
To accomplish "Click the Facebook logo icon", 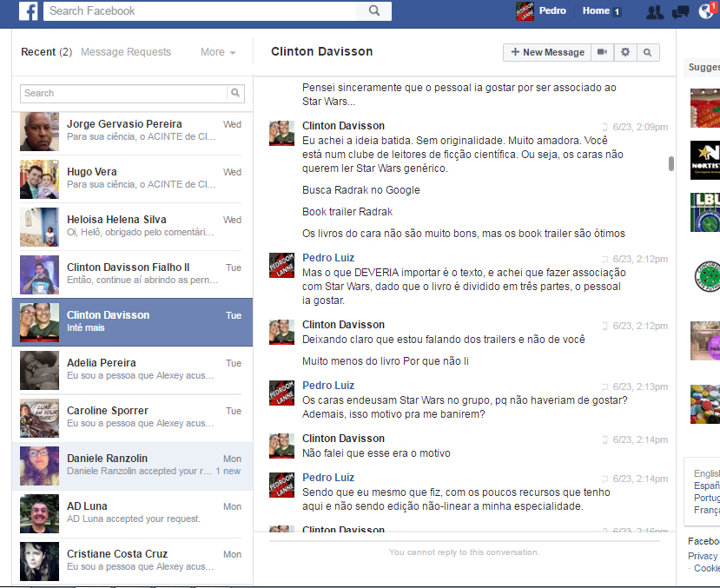I will pyautogui.click(x=28, y=10).
